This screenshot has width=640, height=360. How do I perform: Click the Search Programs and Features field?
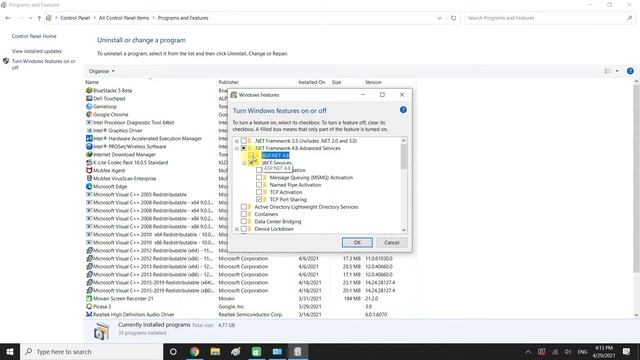coord(545,18)
